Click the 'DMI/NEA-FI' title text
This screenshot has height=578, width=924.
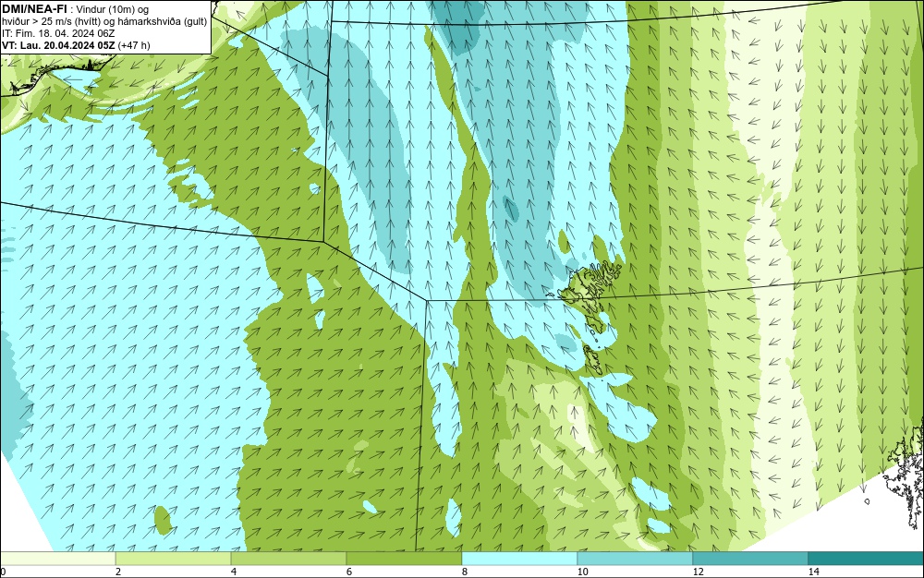(x=34, y=8)
